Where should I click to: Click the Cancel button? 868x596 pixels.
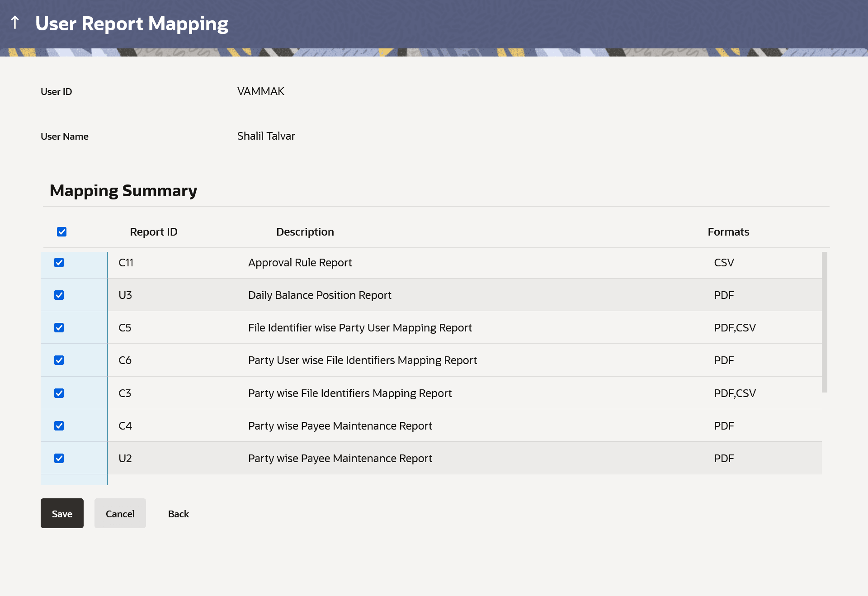(x=120, y=514)
